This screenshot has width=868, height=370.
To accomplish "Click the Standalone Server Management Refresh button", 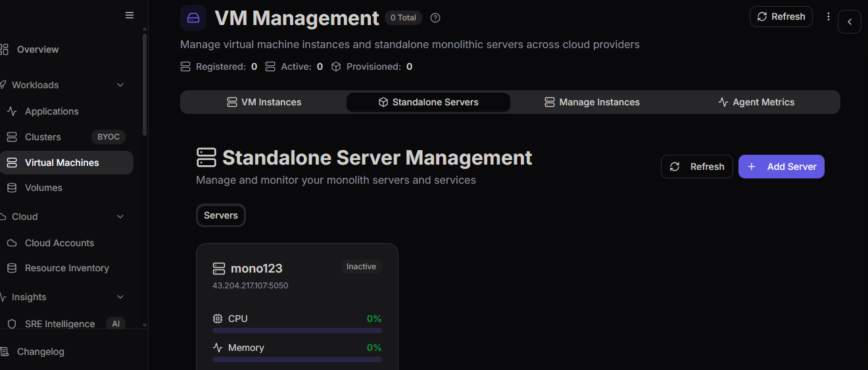I will coord(697,167).
